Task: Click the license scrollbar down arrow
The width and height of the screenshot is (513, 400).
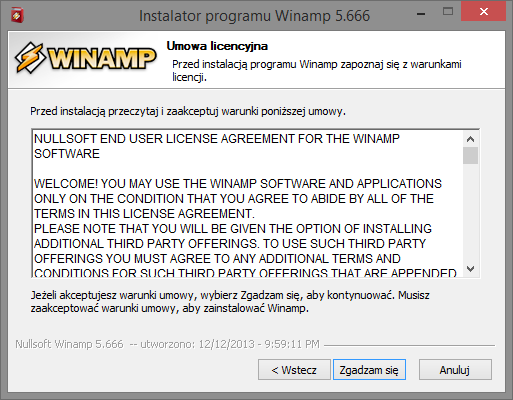Action: click(x=470, y=269)
